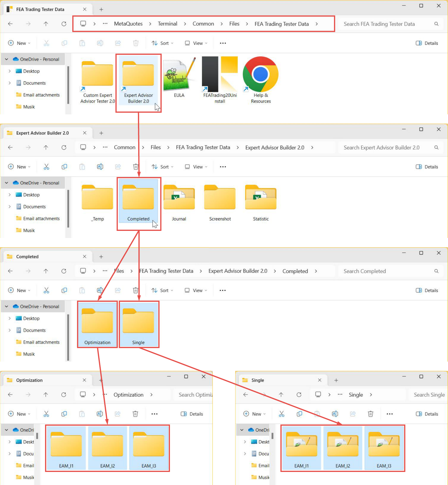Click Common breadcrumb in top window

tap(203, 24)
